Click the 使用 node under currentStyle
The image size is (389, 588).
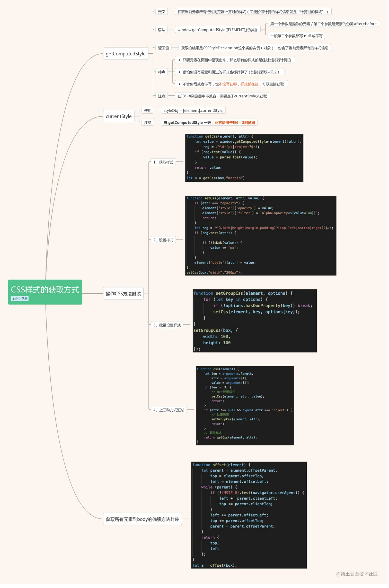(149, 111)
